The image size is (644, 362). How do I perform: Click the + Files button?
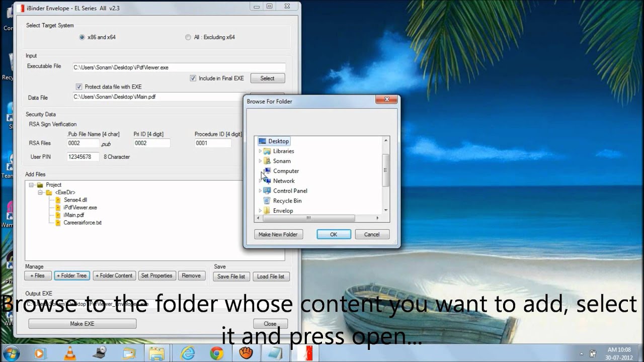[x=37, y=276]
